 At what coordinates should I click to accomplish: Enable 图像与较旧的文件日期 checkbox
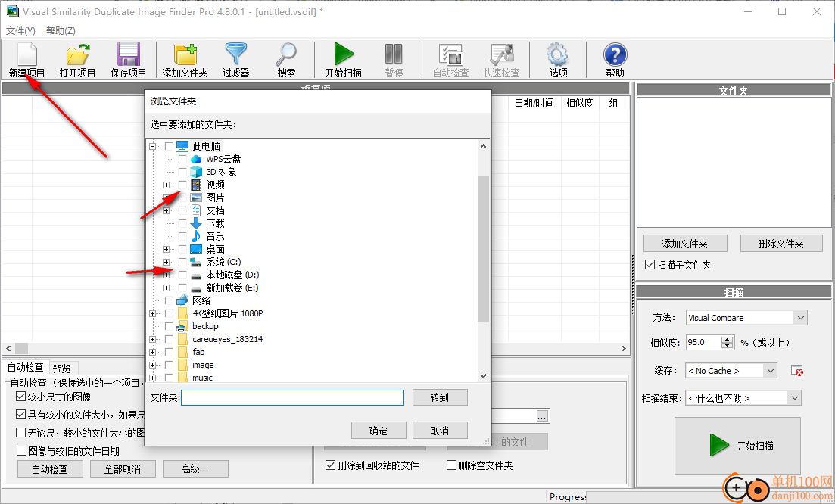[21, 451]
